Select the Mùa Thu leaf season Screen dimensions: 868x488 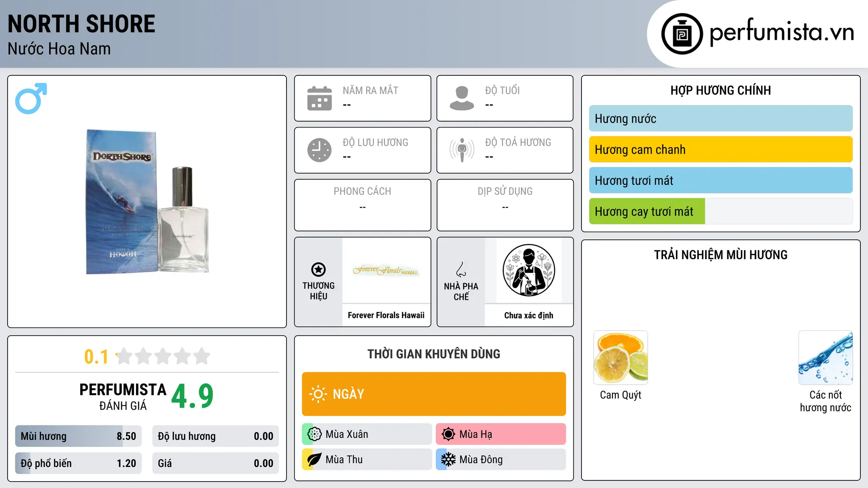(367, 460)
